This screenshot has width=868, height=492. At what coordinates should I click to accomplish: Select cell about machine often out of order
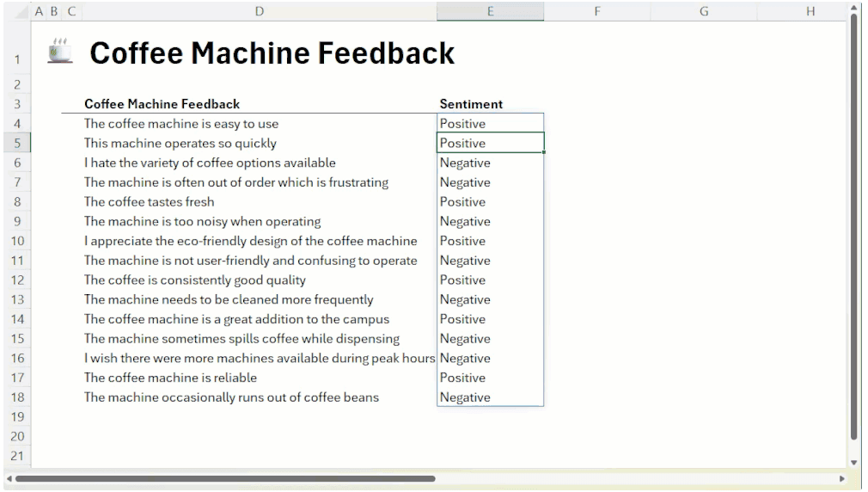(x=259, y=181)
